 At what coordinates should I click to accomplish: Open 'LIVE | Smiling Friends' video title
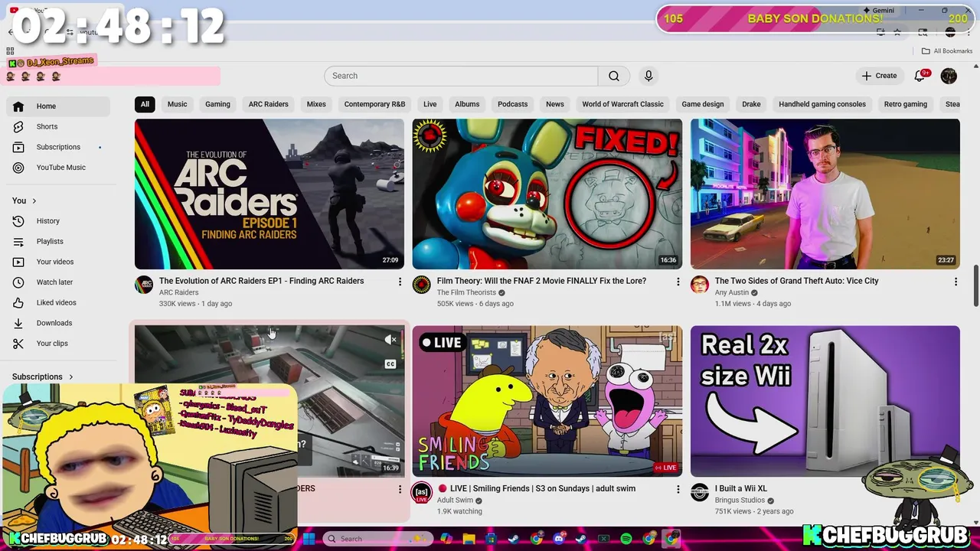coord(536,488)
